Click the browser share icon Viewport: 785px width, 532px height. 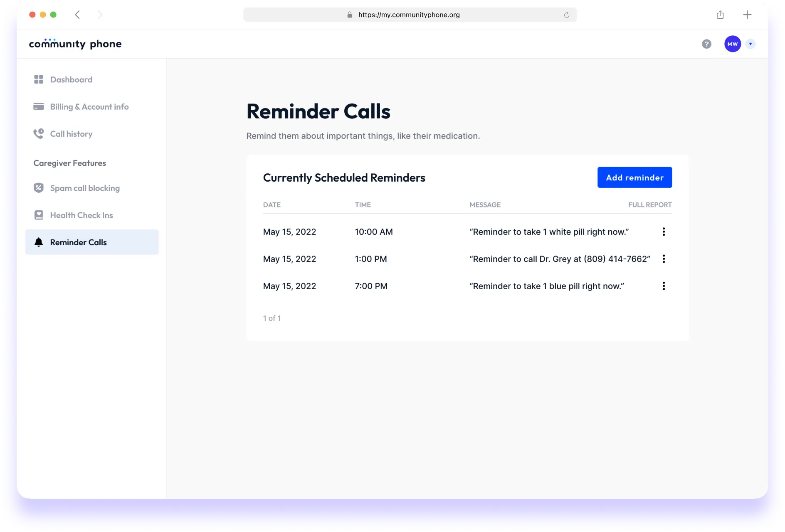pos(720,15)
